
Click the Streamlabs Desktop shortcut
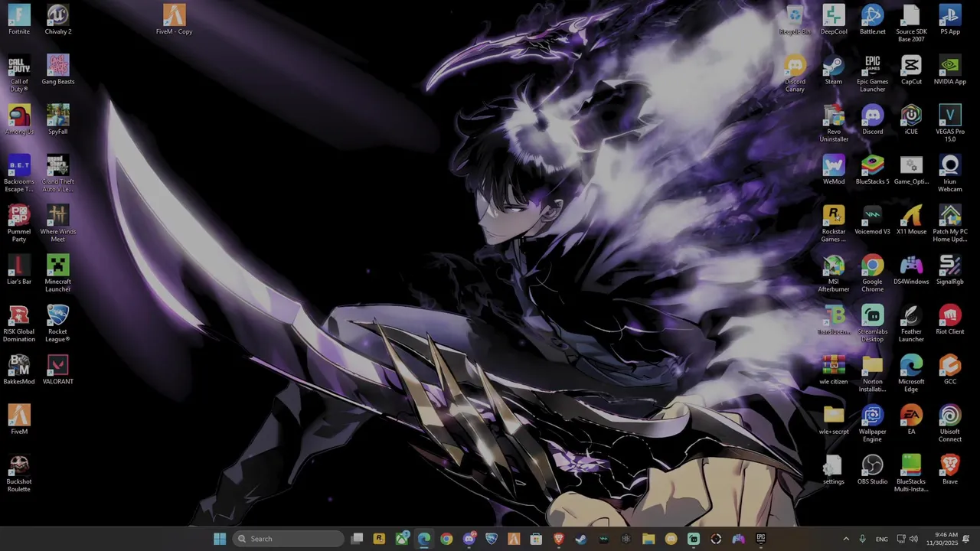(873, 323)
